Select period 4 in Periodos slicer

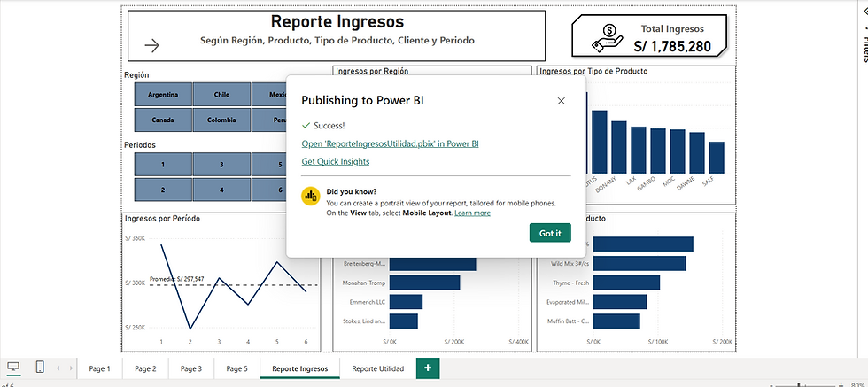tap(221, 190)
